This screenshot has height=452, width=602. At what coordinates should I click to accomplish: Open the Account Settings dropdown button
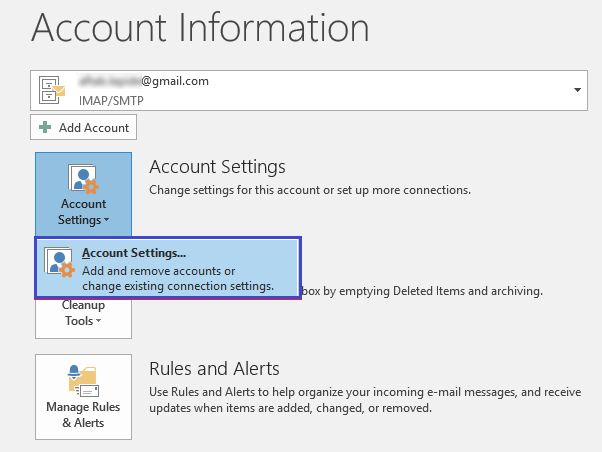tap(83, 194)
